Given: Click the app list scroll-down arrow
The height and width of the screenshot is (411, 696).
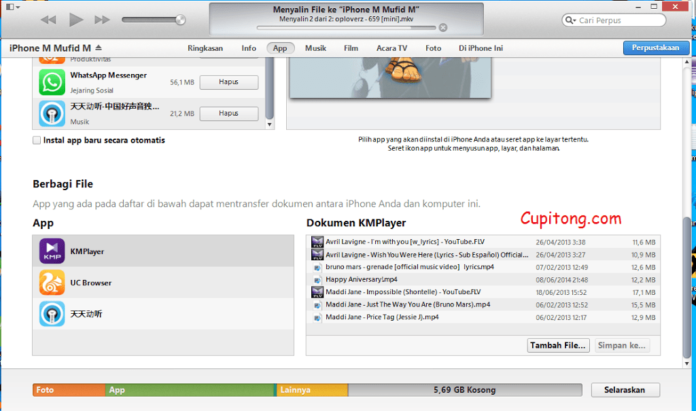Looking at the screenshot, I should coord(269,125).
